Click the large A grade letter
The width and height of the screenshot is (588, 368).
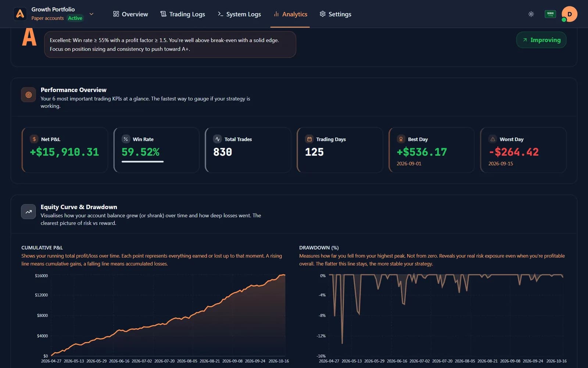[x=29, y=38]
